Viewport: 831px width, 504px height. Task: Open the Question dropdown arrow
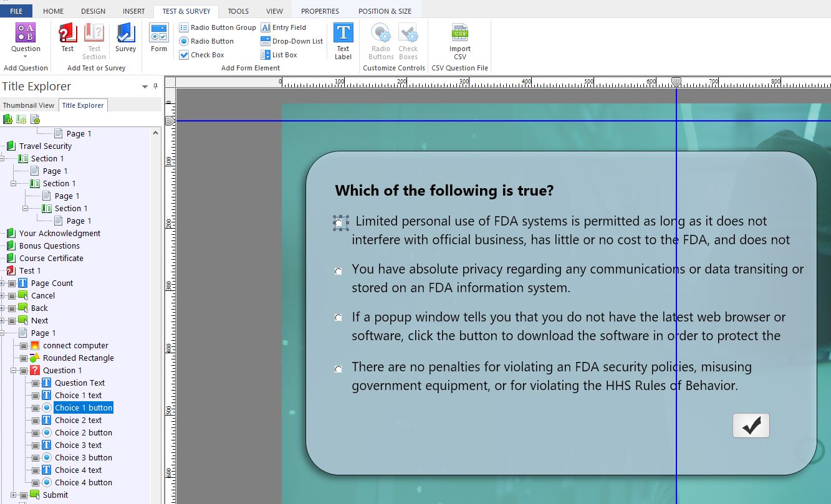(26, 57)
